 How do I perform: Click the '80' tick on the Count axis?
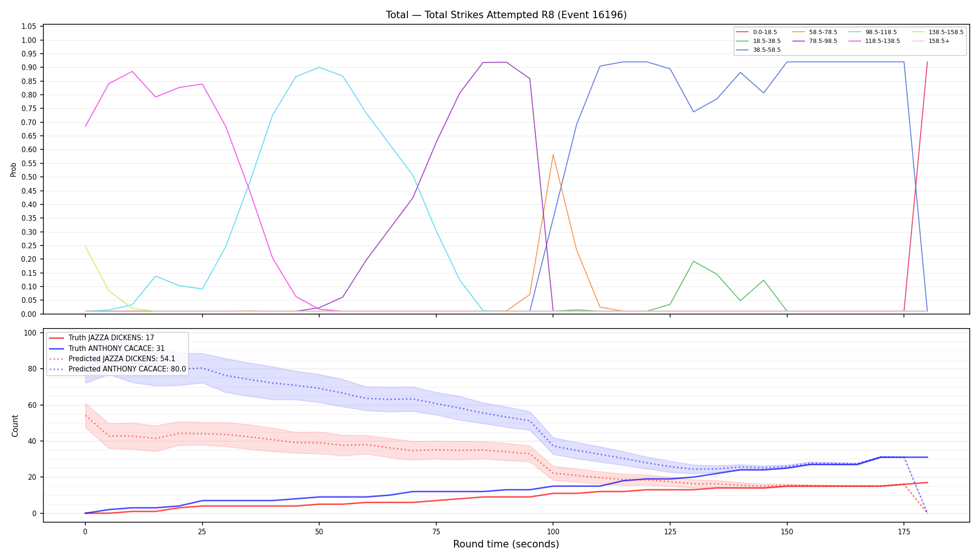[33, 369]
